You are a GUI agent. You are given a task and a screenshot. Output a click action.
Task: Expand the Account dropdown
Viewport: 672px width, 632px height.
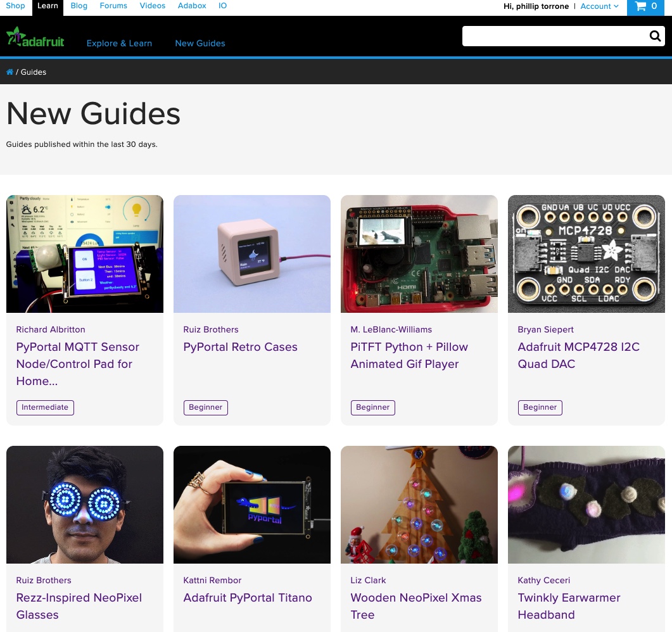coord(599,6)
